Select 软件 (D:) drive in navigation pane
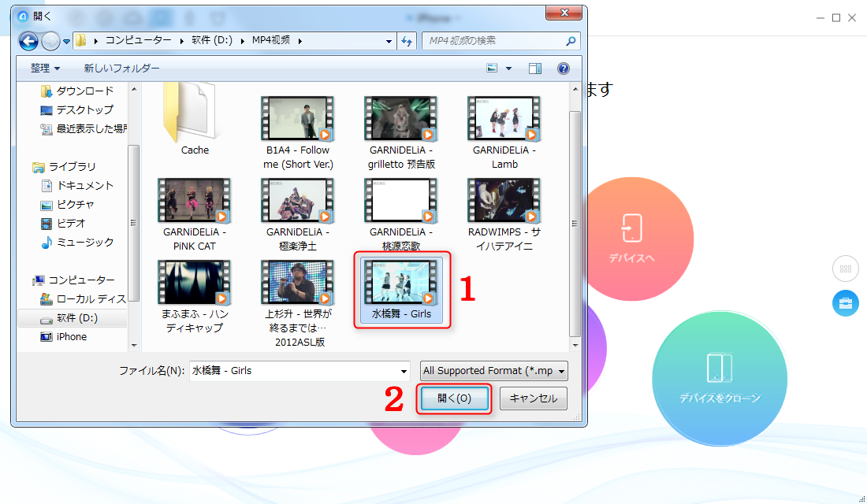The width and height of the screenshot is (867, 504). 72,318
